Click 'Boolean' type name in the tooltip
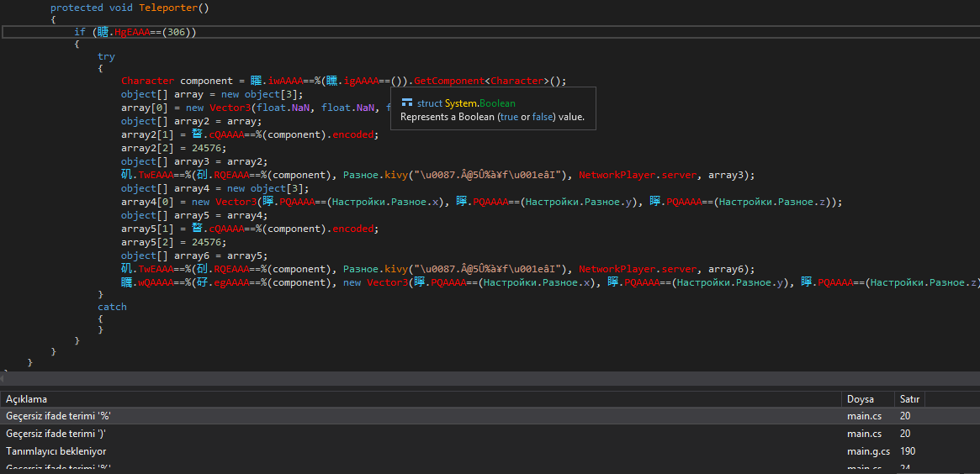 497,103
